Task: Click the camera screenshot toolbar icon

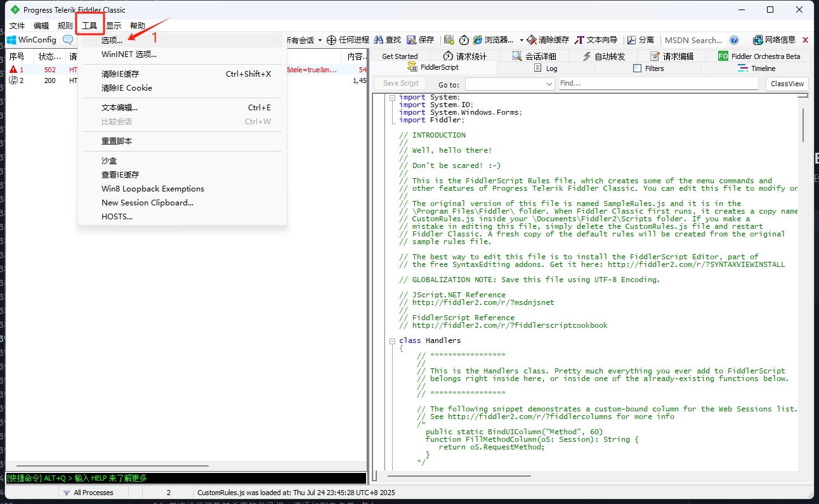Action: 449,40
